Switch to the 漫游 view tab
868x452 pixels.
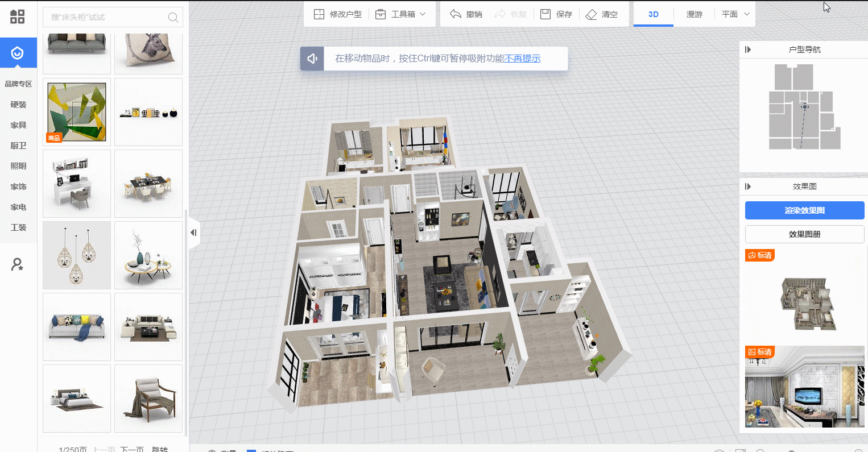(x=694, y=14)
